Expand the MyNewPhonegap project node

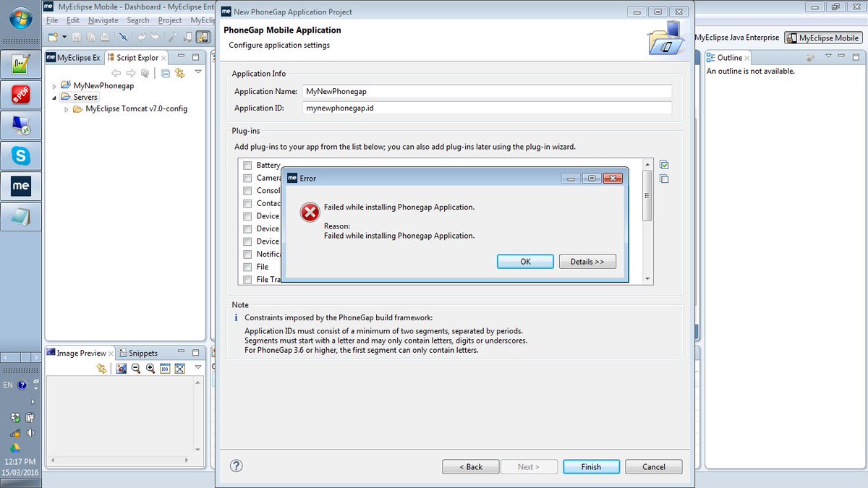tap(54, 86)
